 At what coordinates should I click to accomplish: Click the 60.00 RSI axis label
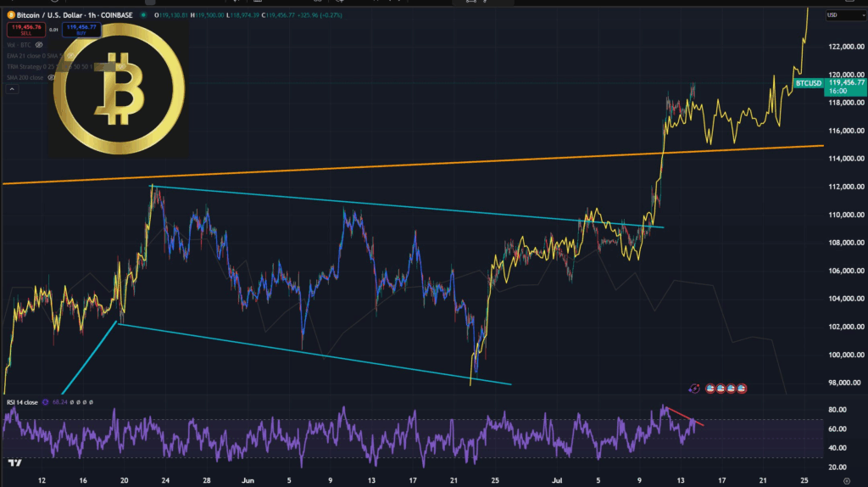837,428
